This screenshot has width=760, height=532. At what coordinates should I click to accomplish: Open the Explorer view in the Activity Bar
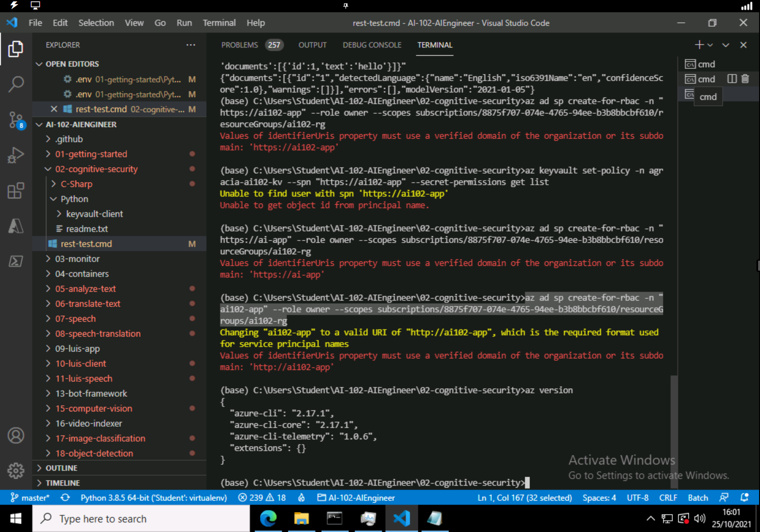click(16, 49)
